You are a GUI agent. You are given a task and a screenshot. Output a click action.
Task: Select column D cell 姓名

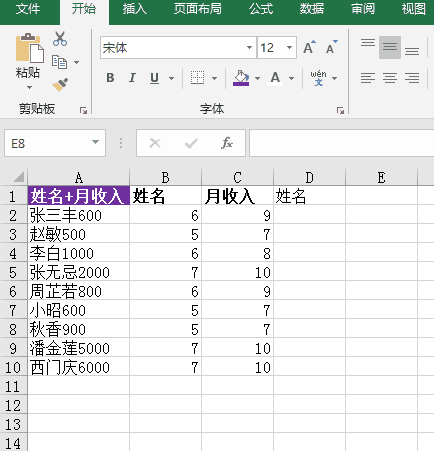click(x=309, y=196)
